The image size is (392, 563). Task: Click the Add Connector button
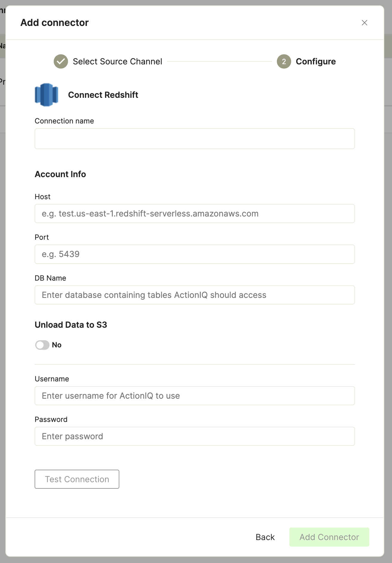tap(329, 537)
